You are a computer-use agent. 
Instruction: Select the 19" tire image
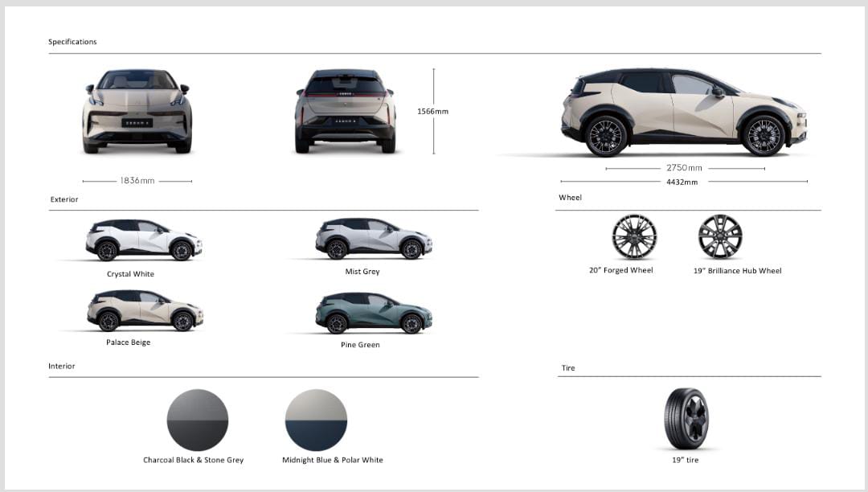click(686, 418)
